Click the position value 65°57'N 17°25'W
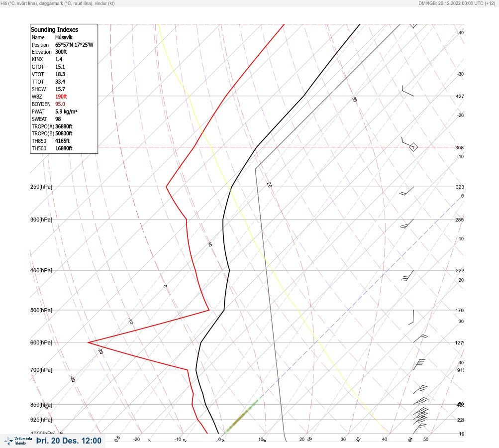 (x=74, y=45)
